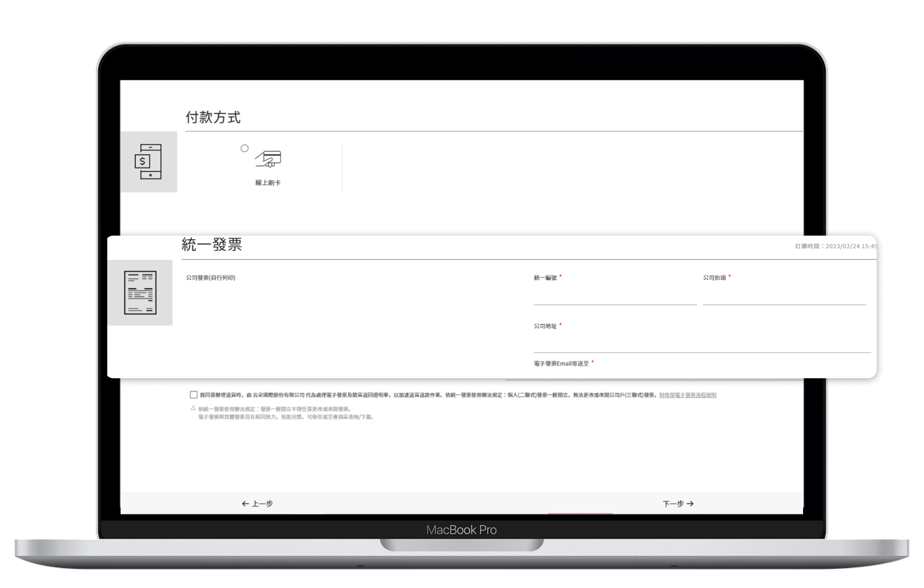
Task: Click the 線上刷卡 payment label
Action: click(x=268, y=183)
